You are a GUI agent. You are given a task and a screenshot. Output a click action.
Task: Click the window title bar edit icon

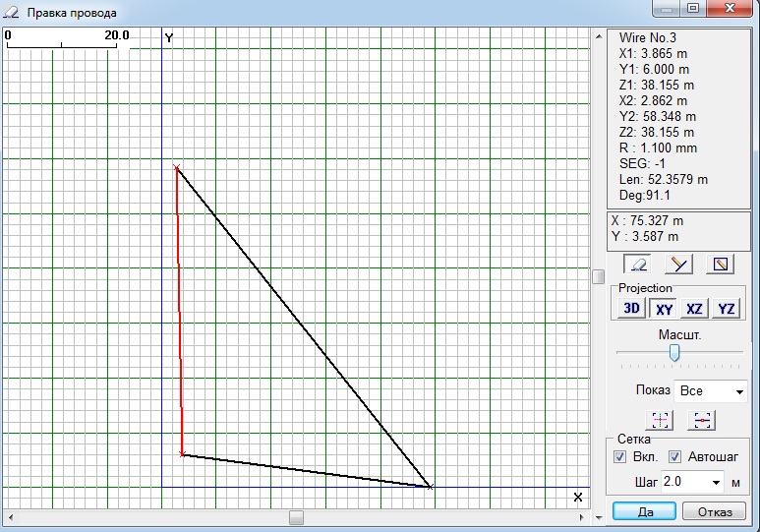click(11, 12)
